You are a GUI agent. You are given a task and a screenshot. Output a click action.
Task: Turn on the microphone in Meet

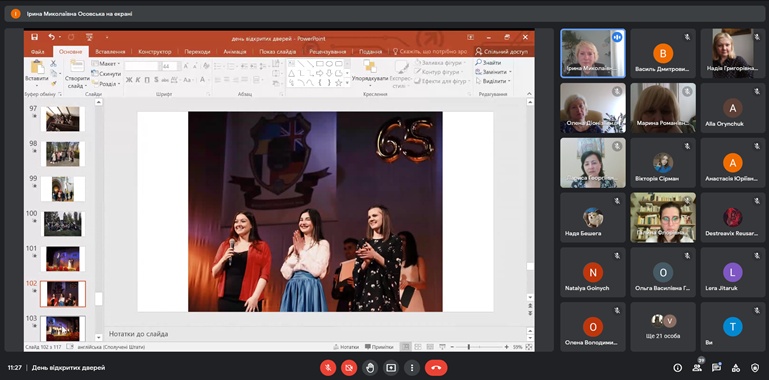[328, 367]
